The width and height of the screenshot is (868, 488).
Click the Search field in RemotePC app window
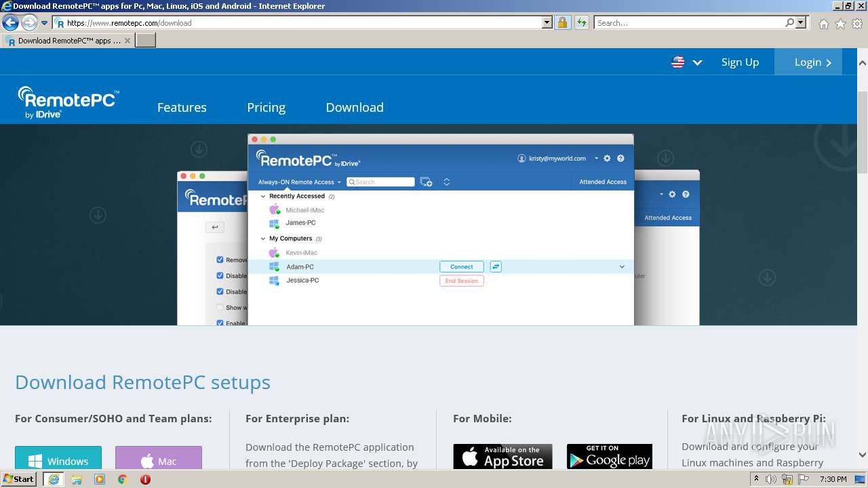(380, 182)
